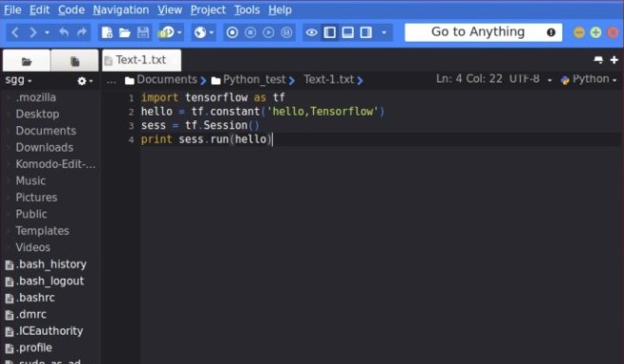Screen dimensions: 624x364
Task: Select the Text-1.txt editor tab
Action: (141, 60)
